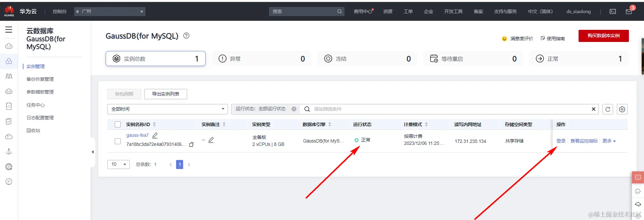Click the Huawei Cloud logo

click(x=9, y=11)
